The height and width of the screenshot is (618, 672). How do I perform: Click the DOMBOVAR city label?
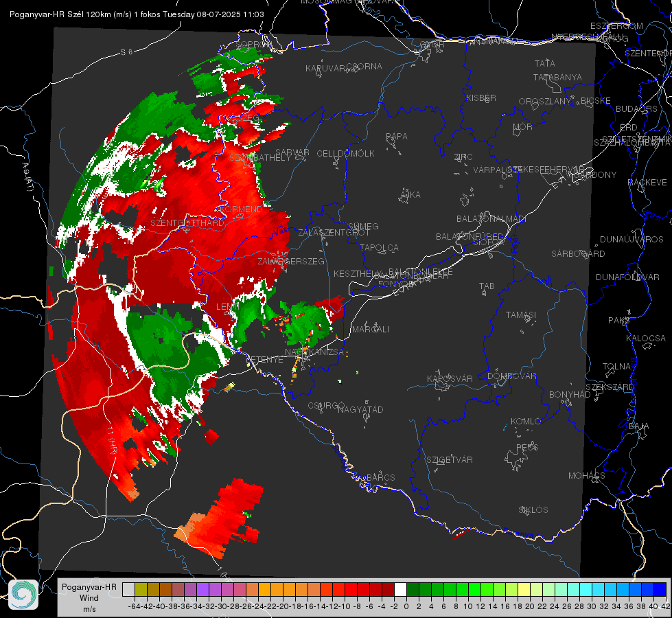(511, 376)
